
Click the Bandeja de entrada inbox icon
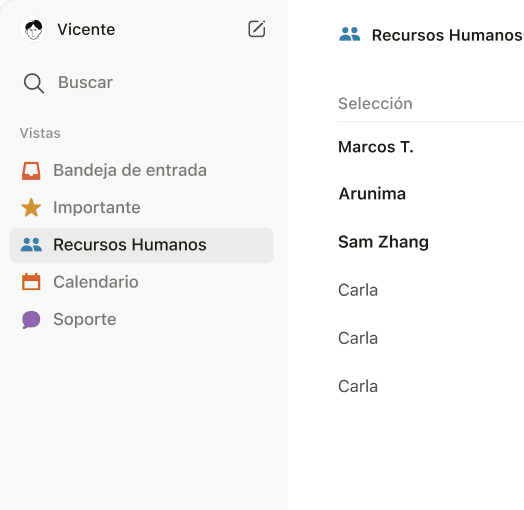tap(31, 171)
